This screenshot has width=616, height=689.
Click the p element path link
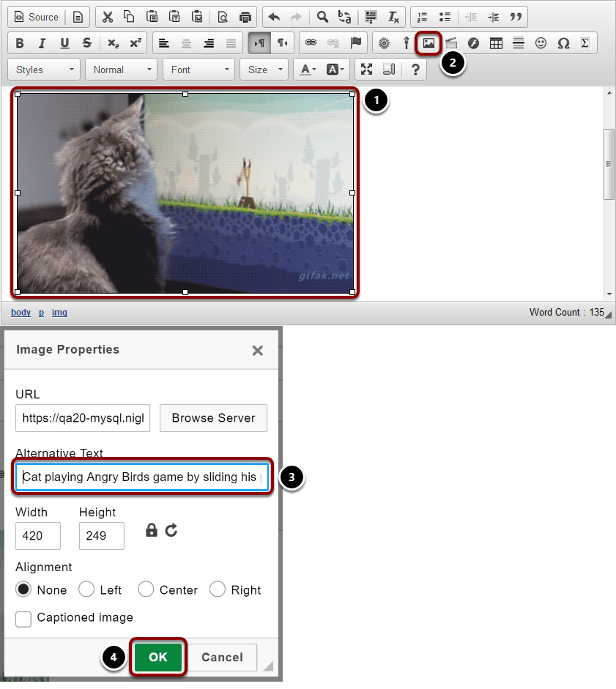[41, 313]
